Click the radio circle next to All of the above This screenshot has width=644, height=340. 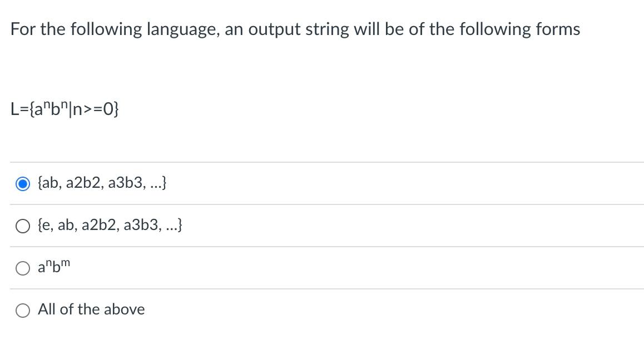pos(22,311)
